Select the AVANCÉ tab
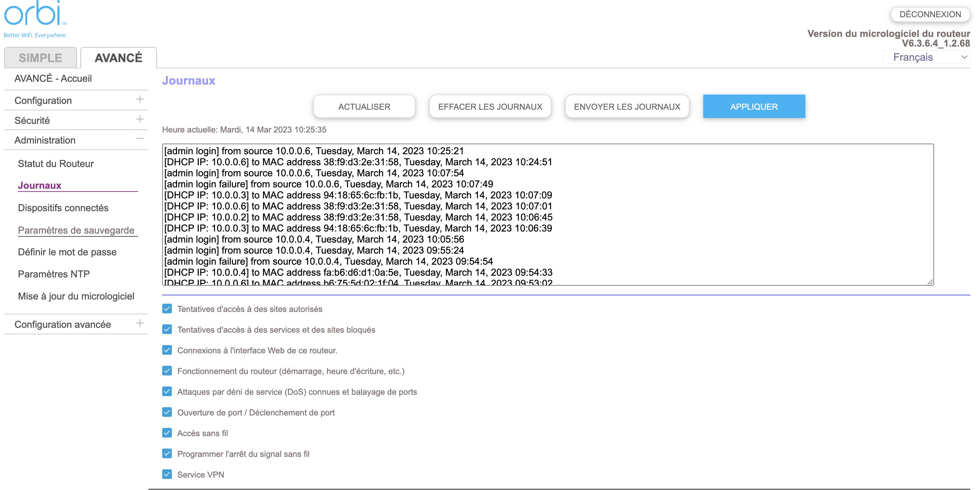 point(118,58)
